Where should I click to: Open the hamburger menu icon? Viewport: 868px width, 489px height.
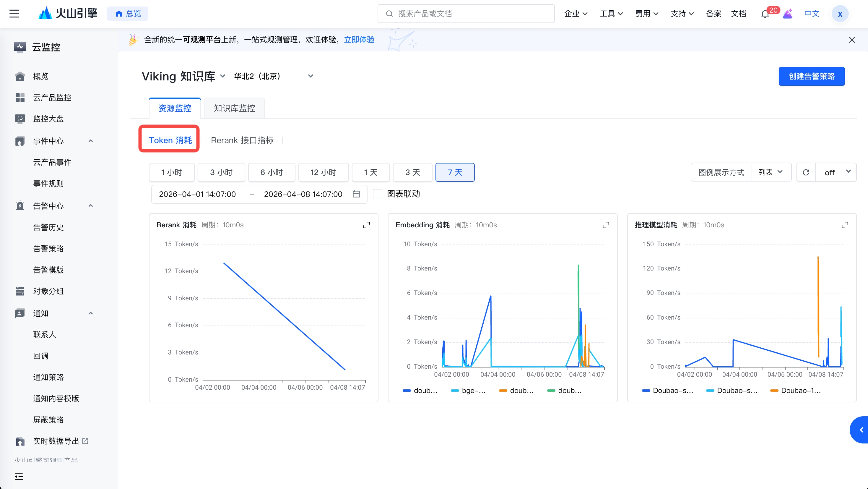click(14, 14)
